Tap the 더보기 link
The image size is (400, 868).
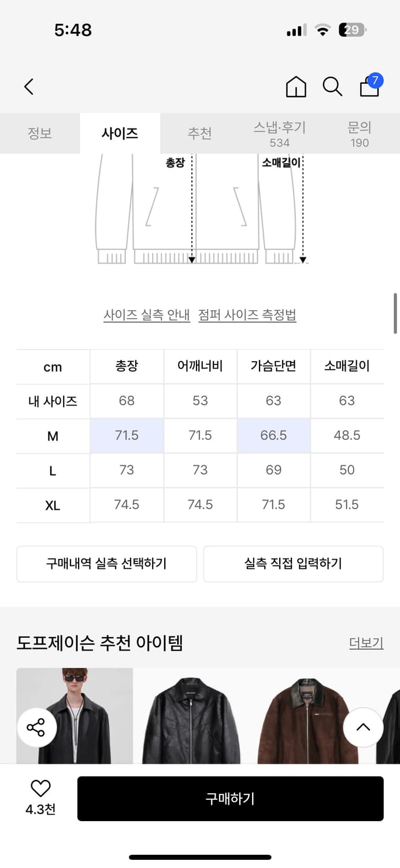click(366, 643)
